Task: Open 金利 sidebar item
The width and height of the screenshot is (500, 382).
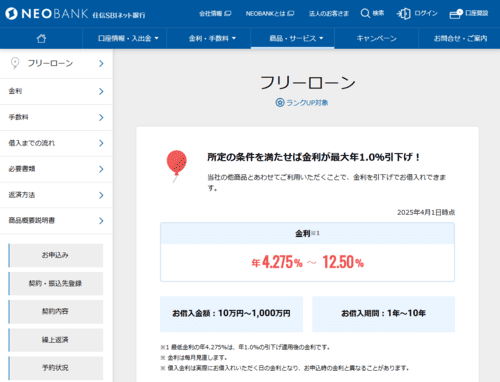Action: click(x=56, y=91)
